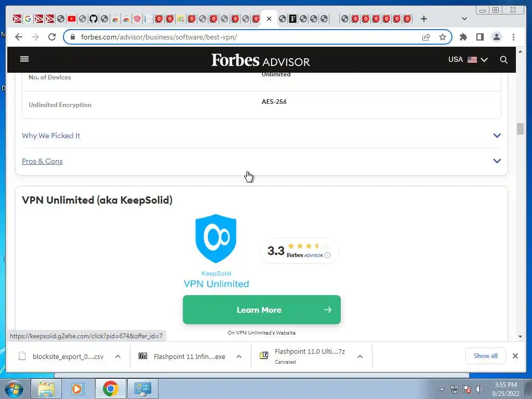Open the Chrome profile avatar menu

click(496, 37)
